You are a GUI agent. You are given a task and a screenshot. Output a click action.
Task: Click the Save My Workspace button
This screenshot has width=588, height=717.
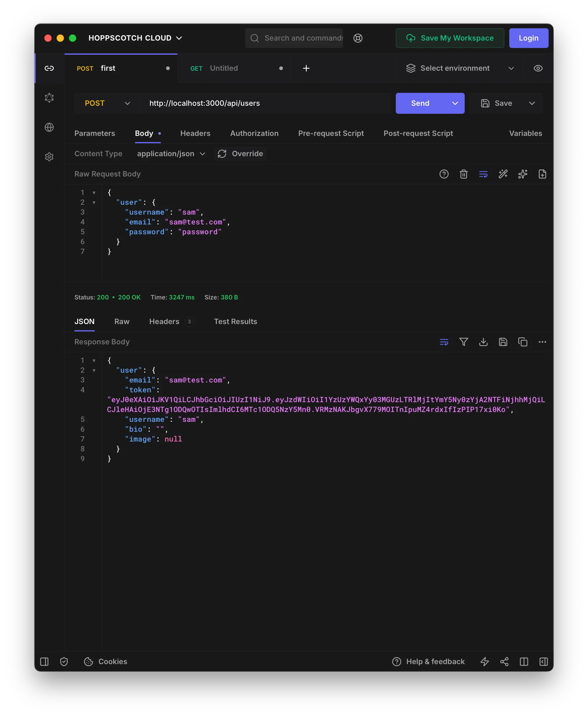coord(450,38)
